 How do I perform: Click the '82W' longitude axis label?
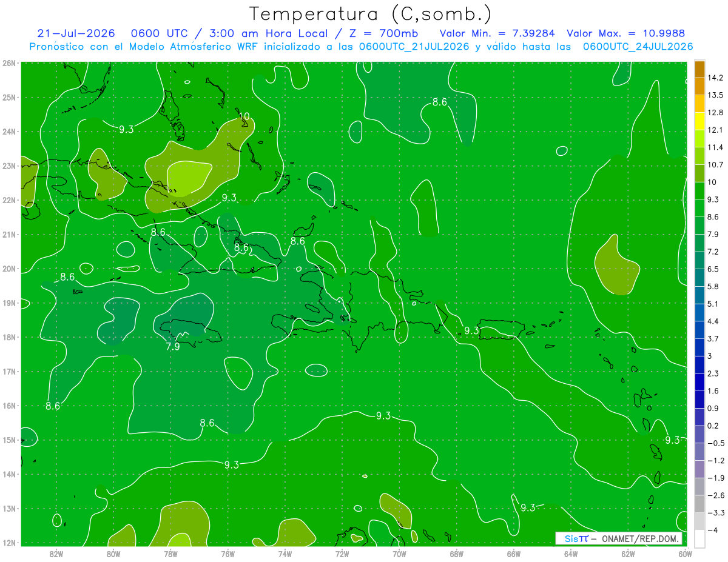(x=56, y=553)
